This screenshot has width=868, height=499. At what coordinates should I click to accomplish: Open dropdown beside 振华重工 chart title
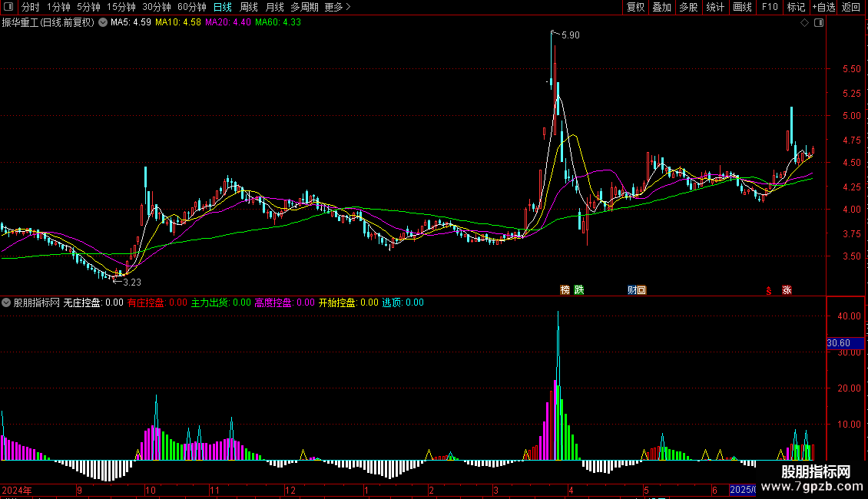pos(103,23)
